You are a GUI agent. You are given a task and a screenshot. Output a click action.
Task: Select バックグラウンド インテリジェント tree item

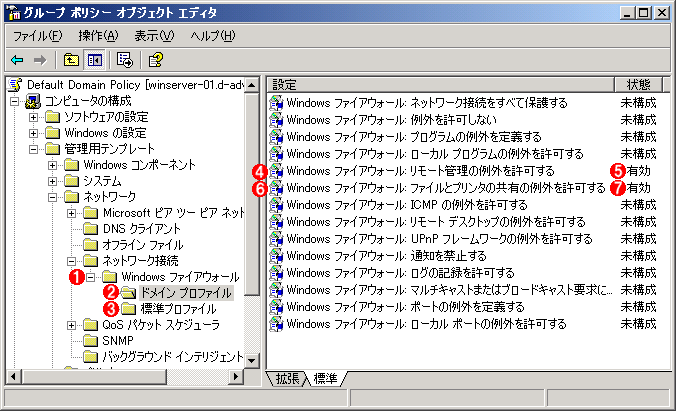172,357
